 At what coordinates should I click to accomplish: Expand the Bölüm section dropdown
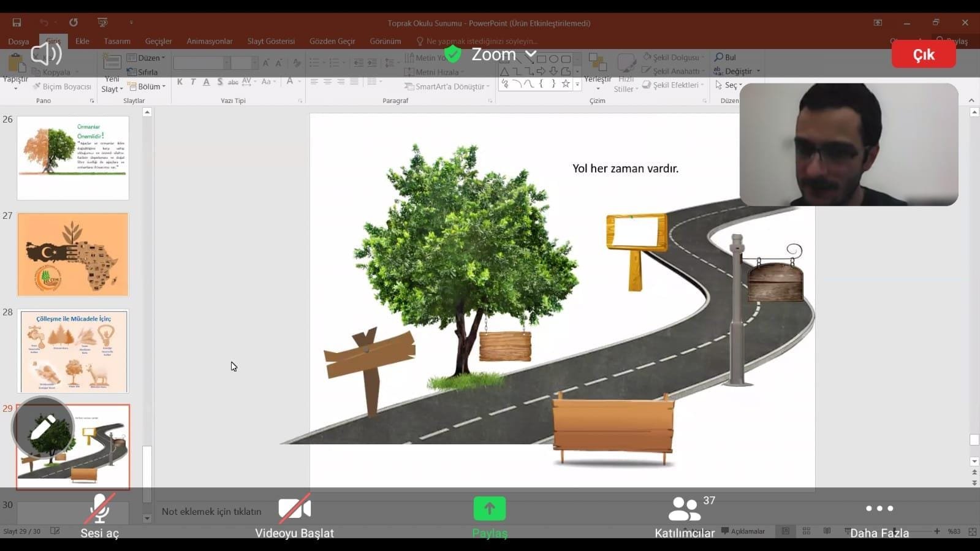click(x=146, y=86)
